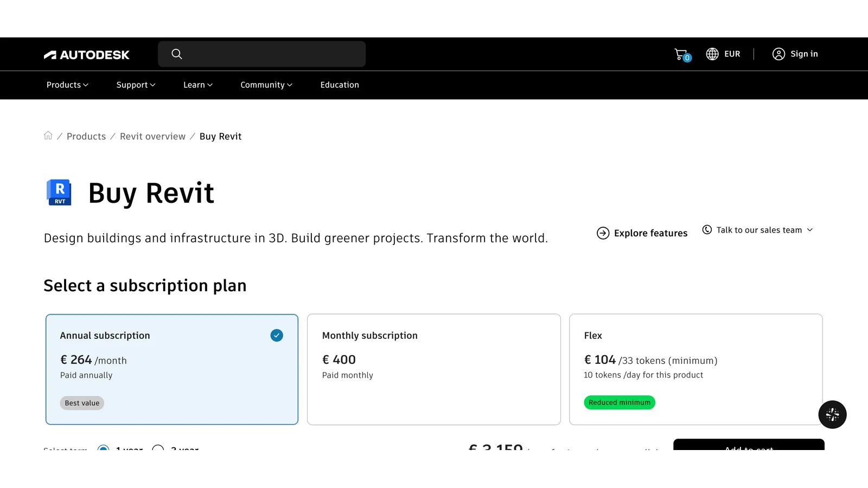
Task: Open the shopping cart
Action: [x=682, y=55]
